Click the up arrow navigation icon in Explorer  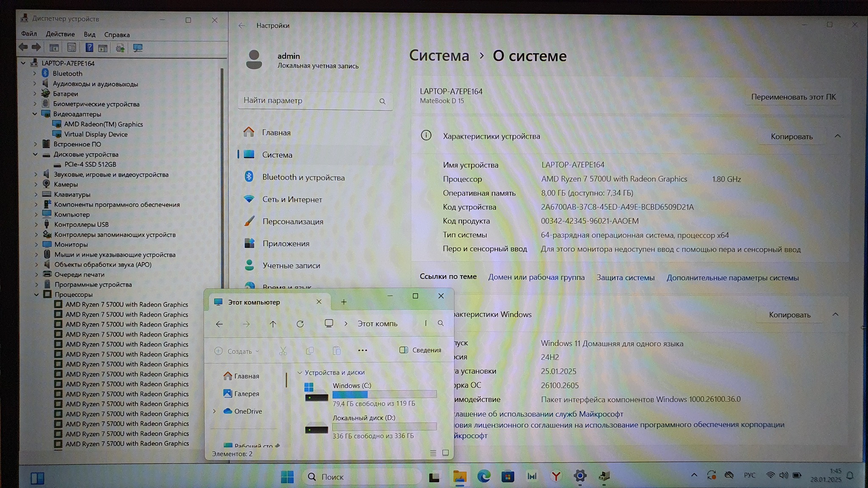pyautogui.click(x=273, y=324)
